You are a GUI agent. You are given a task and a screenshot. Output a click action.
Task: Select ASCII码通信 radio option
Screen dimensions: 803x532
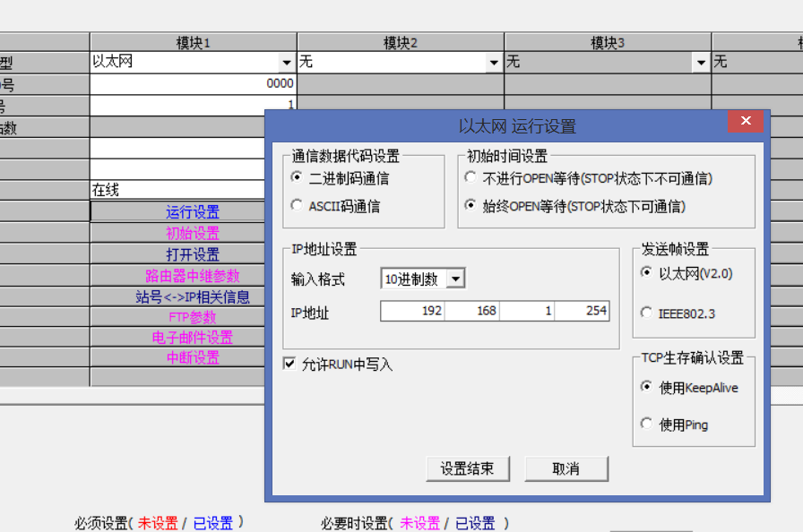click(x=298, y=206)
